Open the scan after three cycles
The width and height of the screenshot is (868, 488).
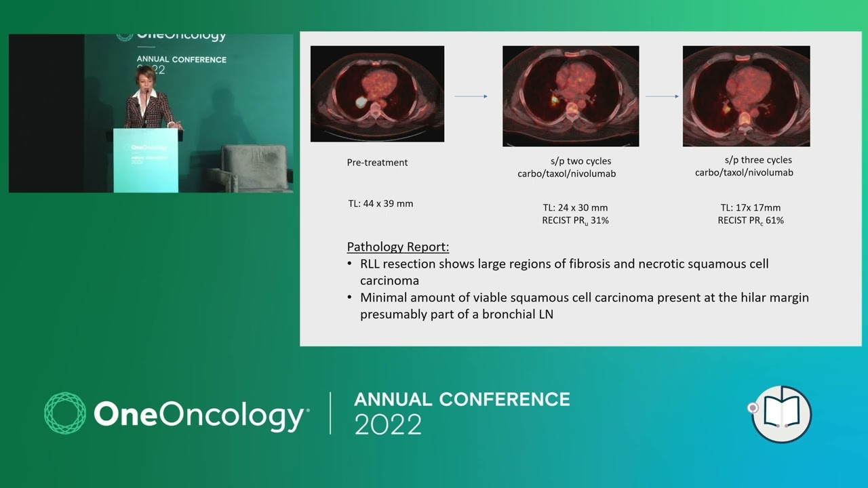point(746,96)
